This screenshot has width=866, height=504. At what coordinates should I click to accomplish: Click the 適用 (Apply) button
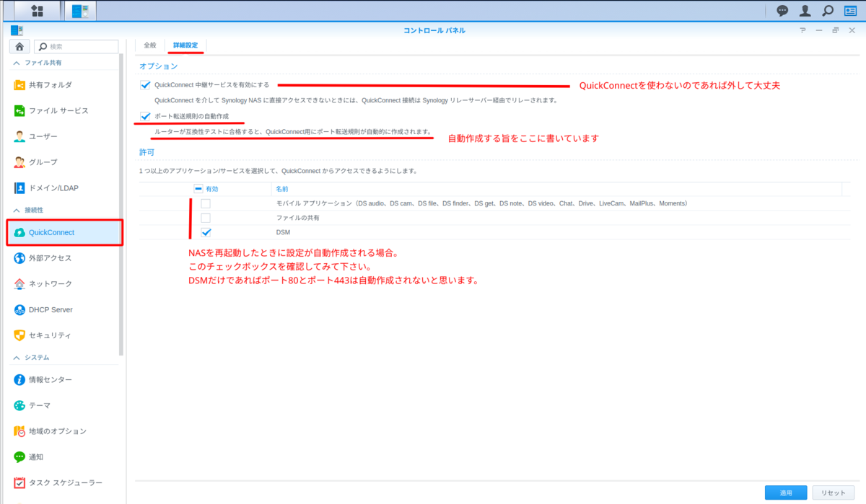(786, 493)
